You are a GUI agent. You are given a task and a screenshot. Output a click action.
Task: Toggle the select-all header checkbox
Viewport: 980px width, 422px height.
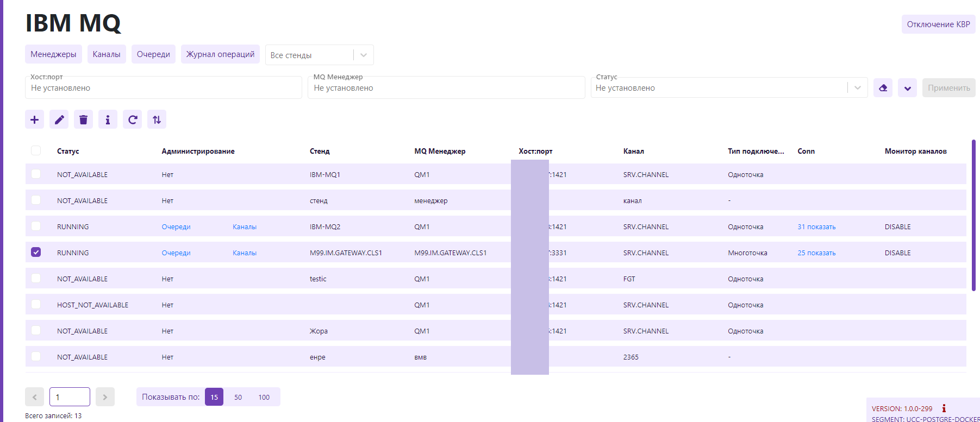coord(36,150)
